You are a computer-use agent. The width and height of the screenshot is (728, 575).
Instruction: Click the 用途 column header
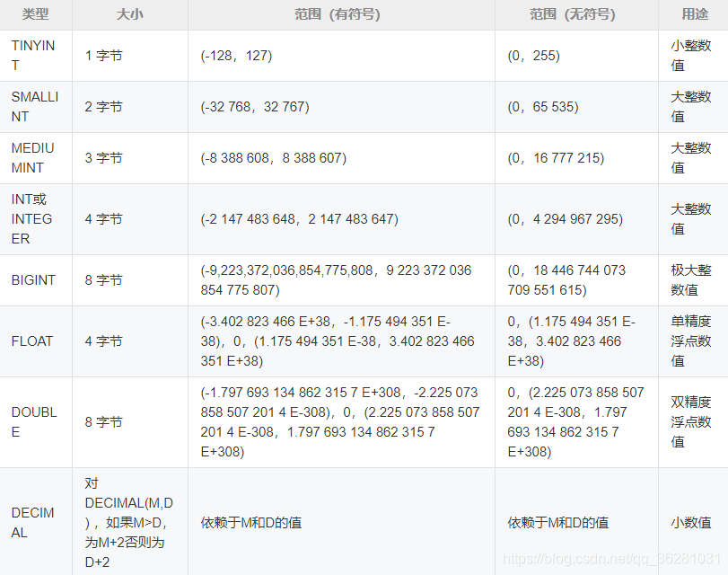click(695, 14)
